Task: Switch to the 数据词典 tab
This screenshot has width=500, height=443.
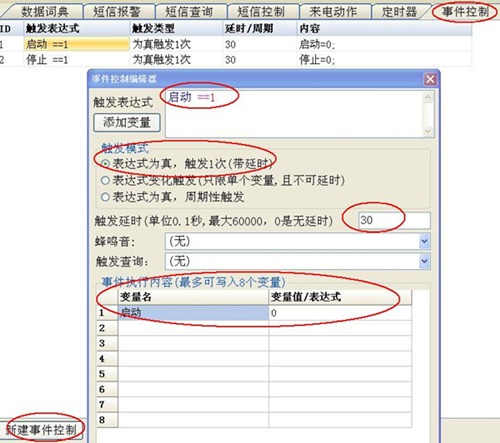Action: pos(45,12)
